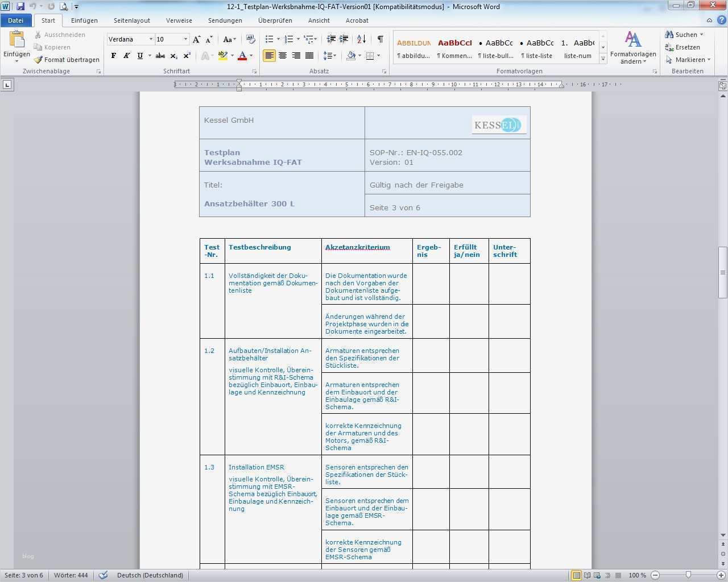Expand the Schriftart dialog launcher

point(254,72)
